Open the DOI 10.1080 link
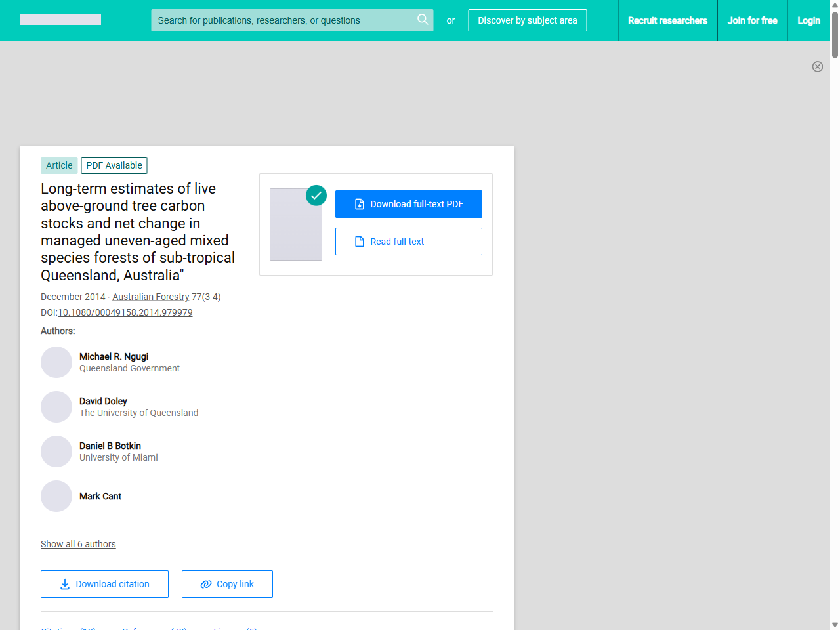Viewport: 840px width, 630px height. pos(125,312)
